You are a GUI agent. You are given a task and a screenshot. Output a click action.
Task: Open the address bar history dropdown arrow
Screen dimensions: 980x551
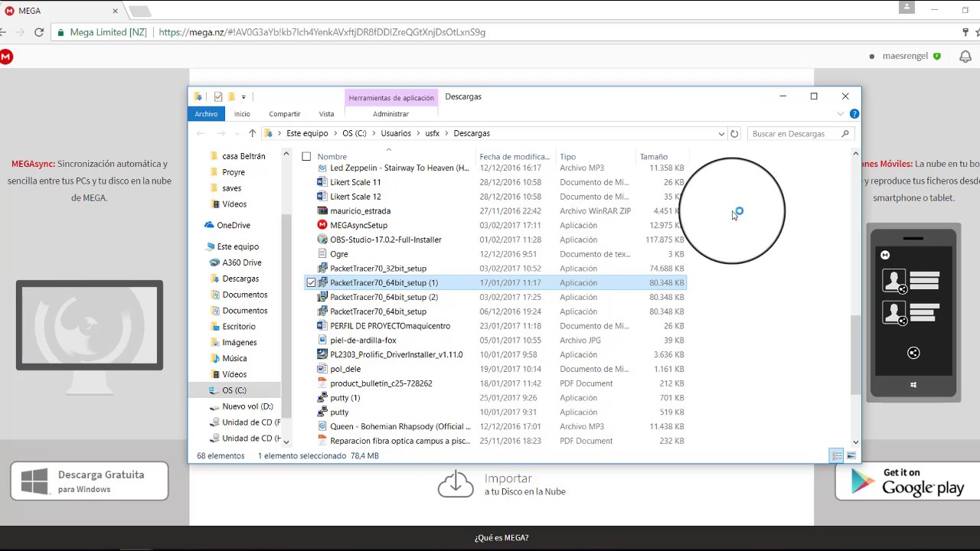[721, 133]
